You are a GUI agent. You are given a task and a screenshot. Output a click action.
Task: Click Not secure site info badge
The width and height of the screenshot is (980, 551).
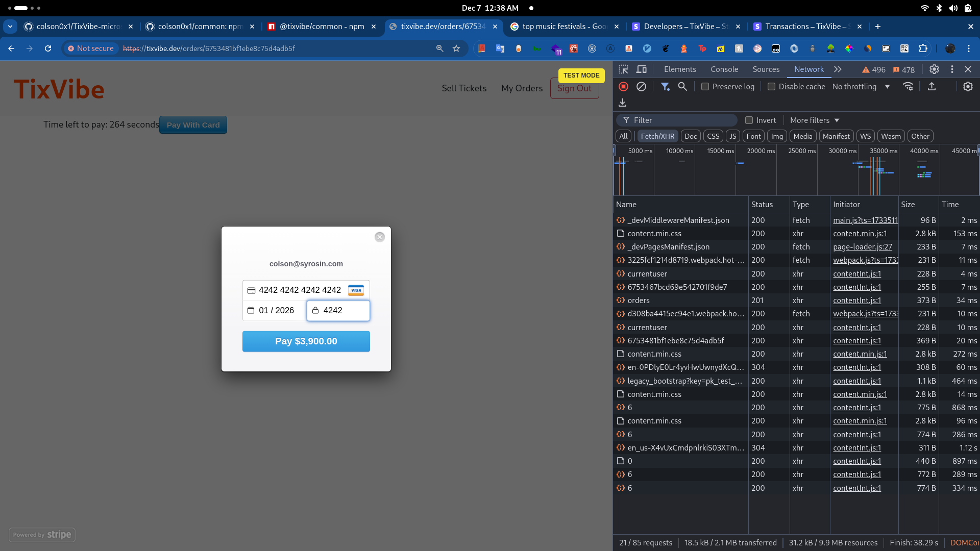pyautogui.click(x=91, y=48)
